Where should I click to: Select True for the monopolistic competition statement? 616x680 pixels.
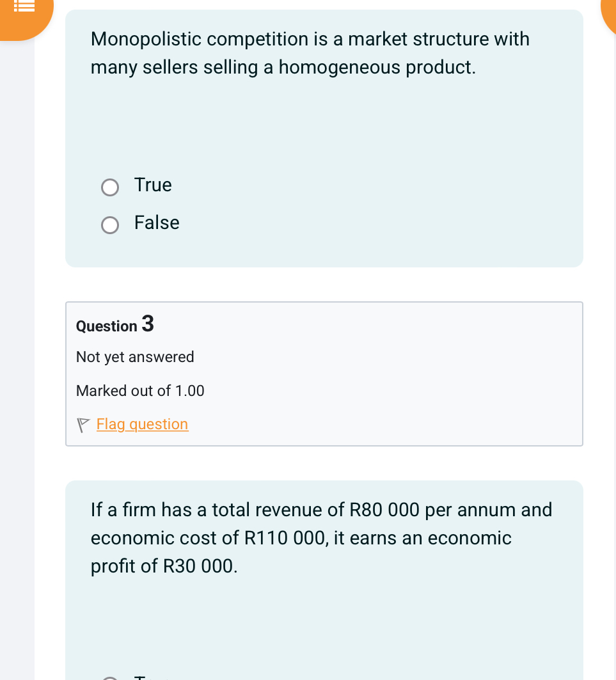click(110, 187)
